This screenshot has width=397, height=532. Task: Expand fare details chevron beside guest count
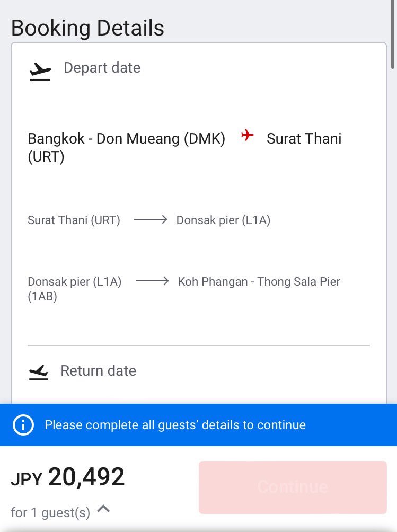point(104,510)
